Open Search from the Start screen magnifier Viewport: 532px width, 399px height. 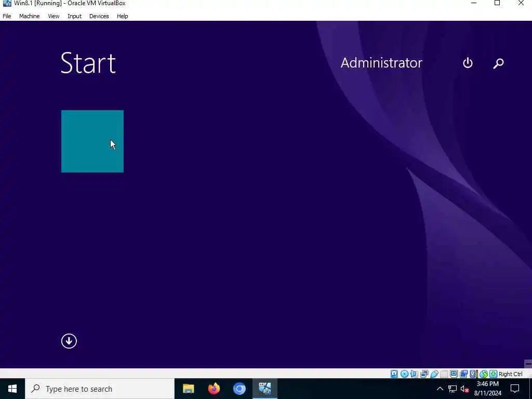498,63
